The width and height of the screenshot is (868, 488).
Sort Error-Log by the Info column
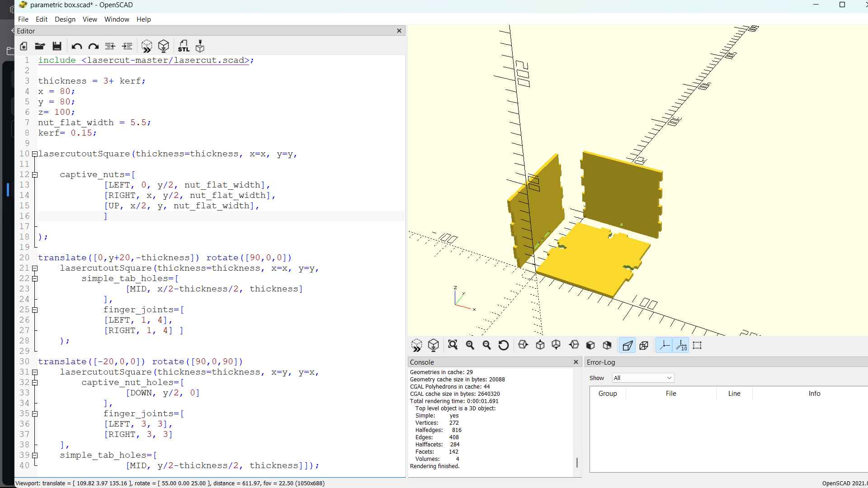coord(814,394)
